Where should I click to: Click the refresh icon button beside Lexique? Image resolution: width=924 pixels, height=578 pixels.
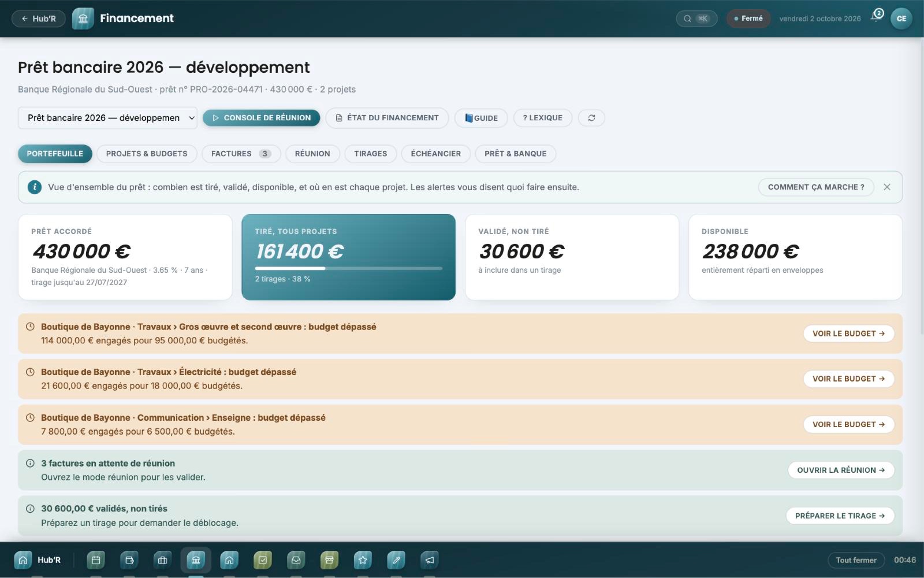tap(591, 118)
